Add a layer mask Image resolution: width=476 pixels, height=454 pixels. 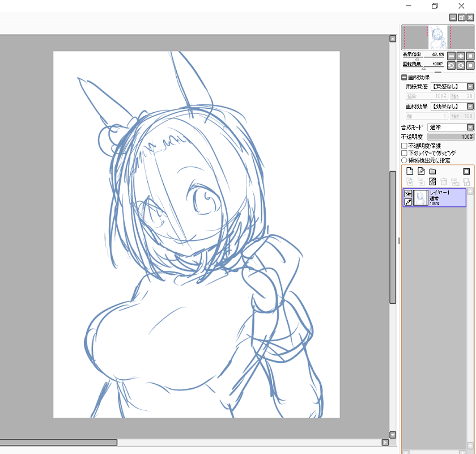click(x=466, y=171)
